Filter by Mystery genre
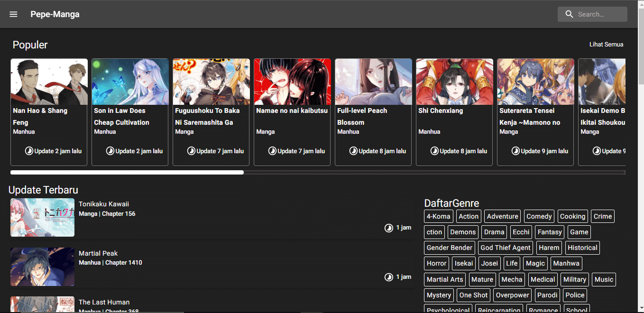 pos(439,295)
